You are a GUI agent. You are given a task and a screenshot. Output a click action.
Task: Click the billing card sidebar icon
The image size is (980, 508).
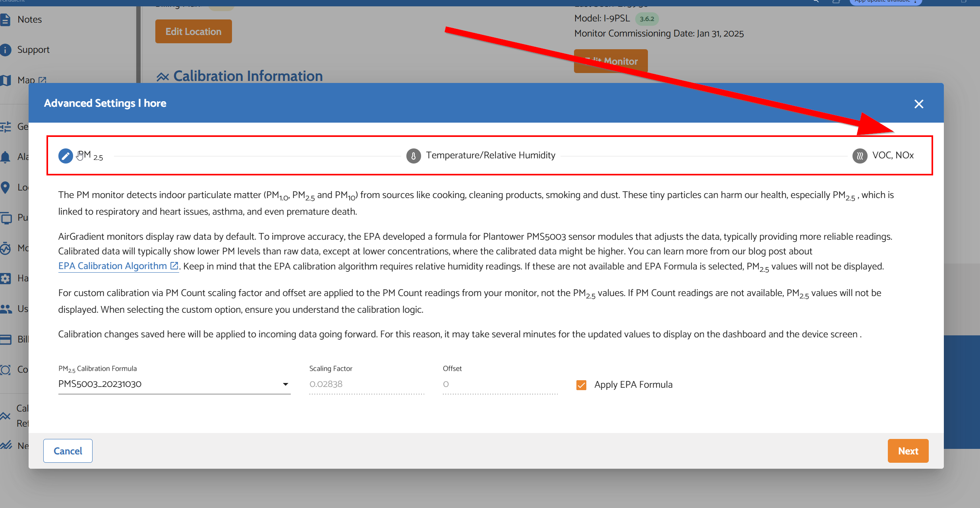tap(5, 339)
